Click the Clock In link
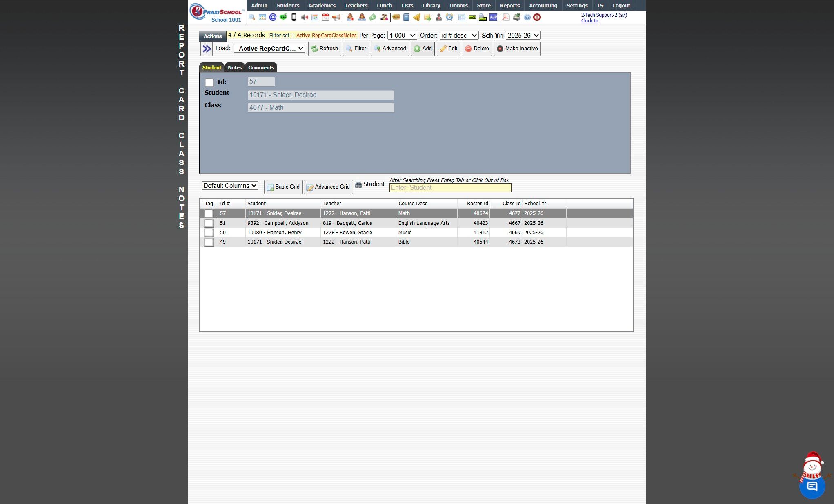Viewport: 834px width, 504px height. pyautogui.click(x=589, y=21)
